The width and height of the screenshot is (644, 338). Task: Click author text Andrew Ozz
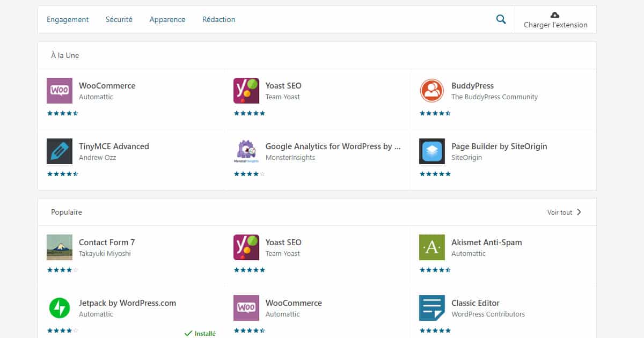[x=98, y=158]
